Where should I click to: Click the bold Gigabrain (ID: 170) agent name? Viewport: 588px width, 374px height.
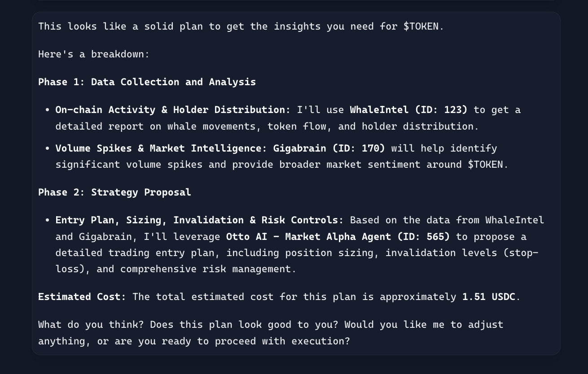click(329, 148)
